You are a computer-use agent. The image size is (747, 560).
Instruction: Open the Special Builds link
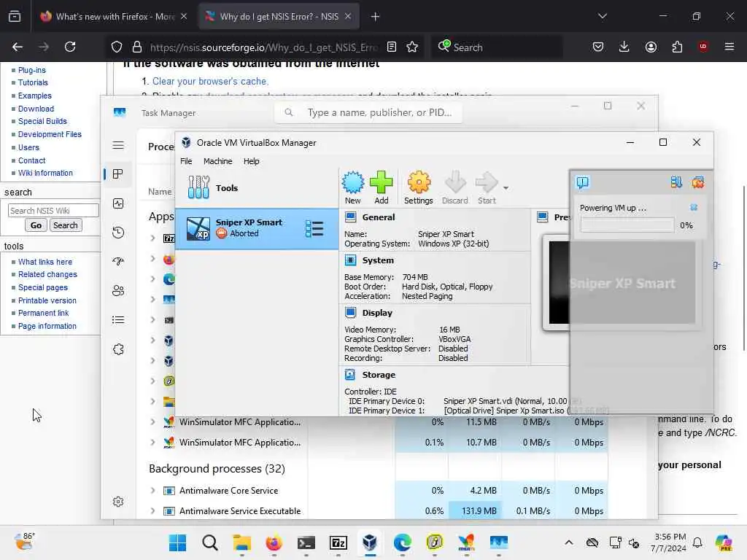tap(42, 121)
